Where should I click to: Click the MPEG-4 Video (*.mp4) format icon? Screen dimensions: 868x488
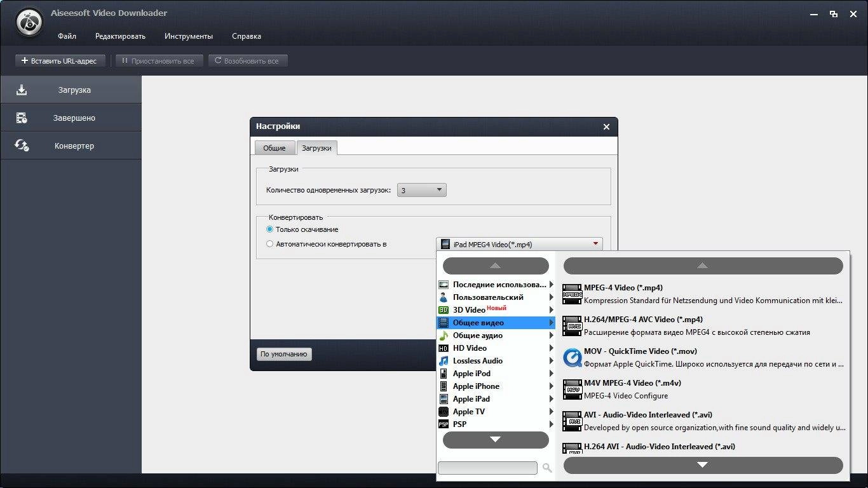[x=572, y=294]
